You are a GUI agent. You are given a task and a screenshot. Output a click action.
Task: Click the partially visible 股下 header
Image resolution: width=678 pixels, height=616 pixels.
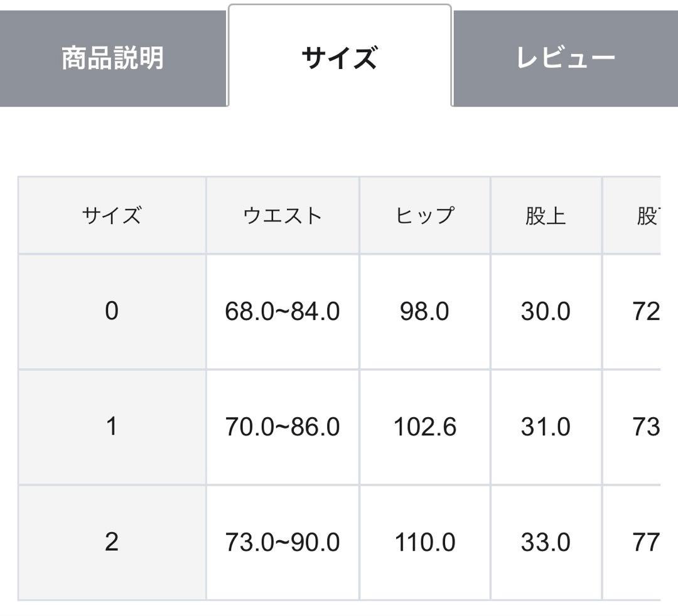647,216
